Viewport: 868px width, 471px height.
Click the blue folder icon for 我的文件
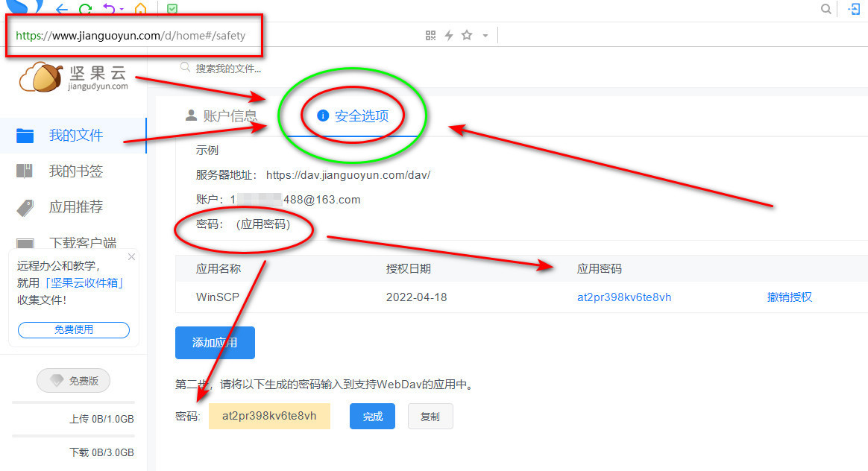(x=25, y=136)
